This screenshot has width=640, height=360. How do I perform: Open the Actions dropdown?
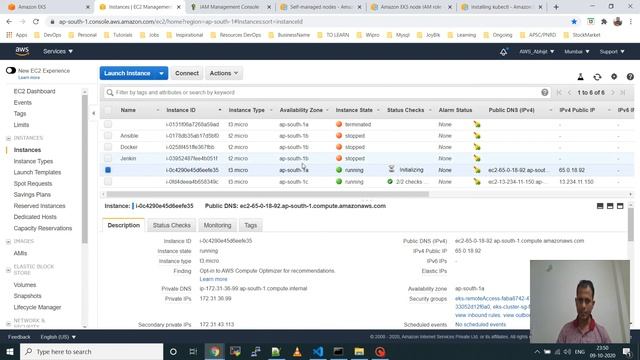[224, 73]
